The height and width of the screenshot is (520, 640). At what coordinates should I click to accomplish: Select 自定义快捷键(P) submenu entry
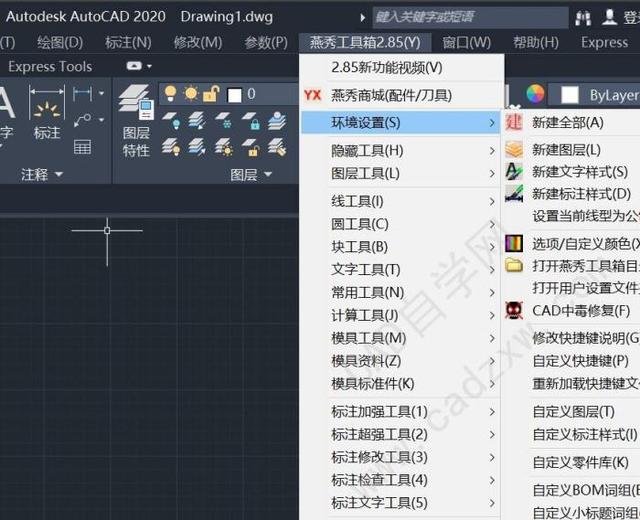(580, 361)
